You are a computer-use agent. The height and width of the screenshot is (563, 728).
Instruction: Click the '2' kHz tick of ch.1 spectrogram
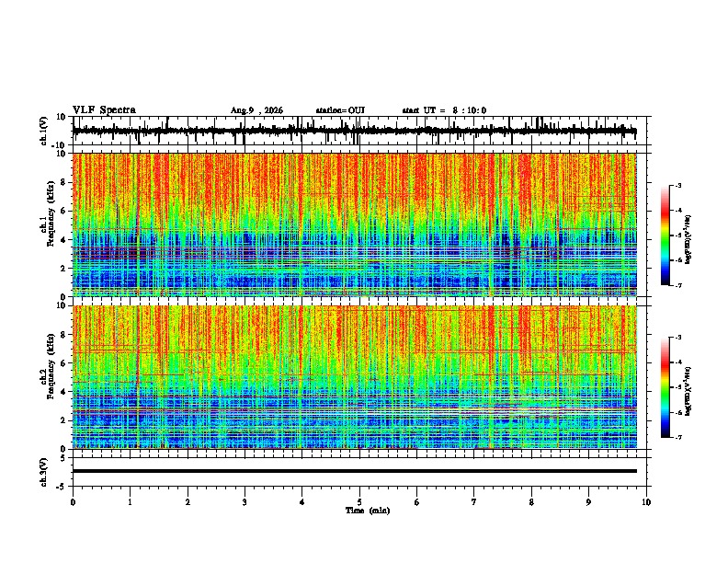coord(63,269)
